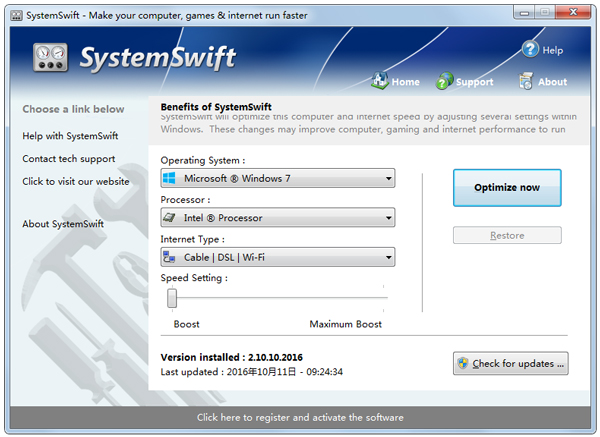The image size is (600, 437).
Task: Click the Speed Setting label
Action: coord(194,278)
